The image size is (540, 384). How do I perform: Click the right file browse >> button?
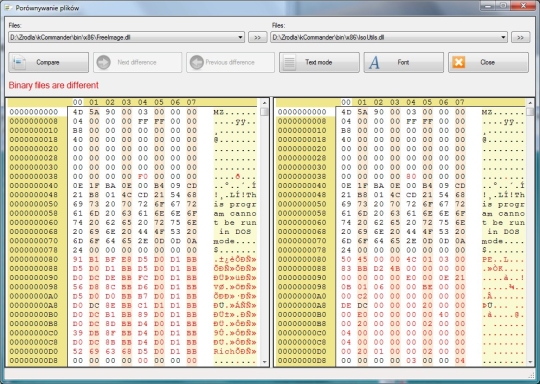click(520, 37)
